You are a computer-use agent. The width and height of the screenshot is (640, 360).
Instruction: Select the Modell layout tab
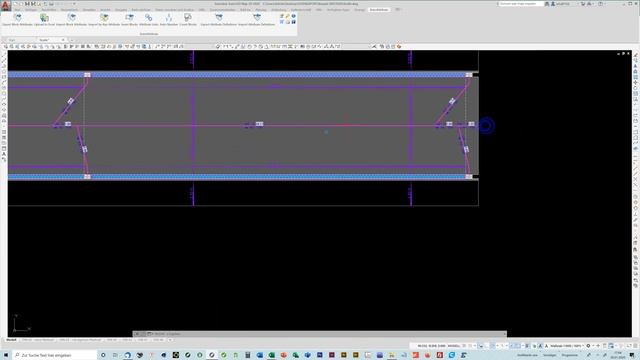[x=11, y=340]
